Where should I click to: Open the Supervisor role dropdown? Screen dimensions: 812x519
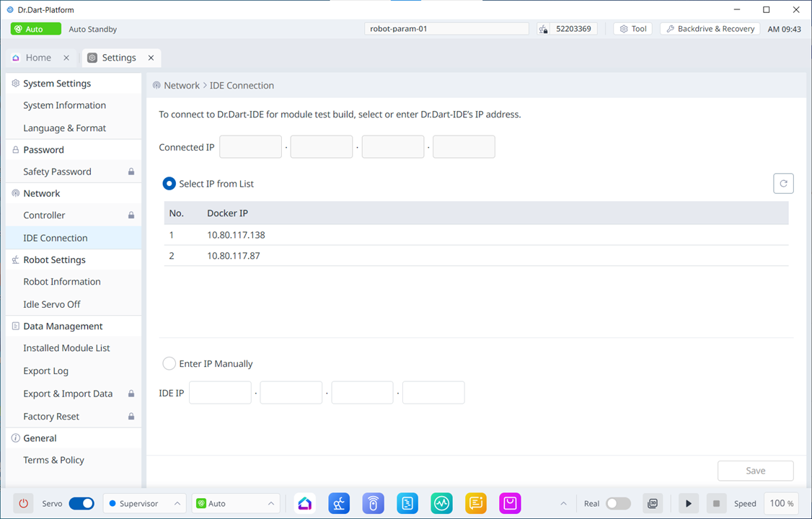point(144,503)
